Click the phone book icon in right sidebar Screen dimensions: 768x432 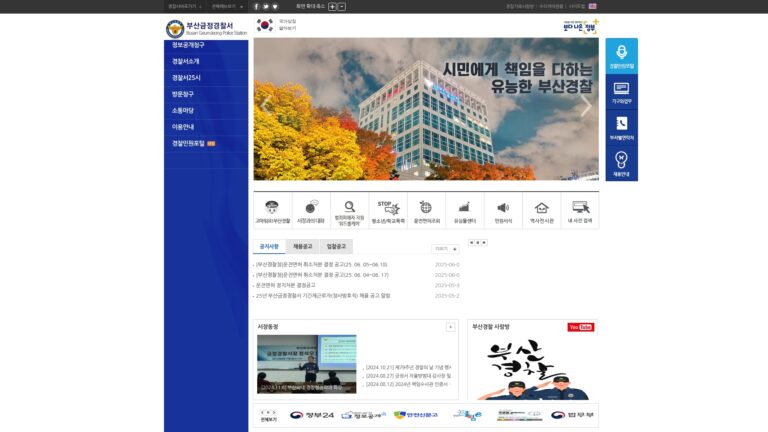(622, 123)
